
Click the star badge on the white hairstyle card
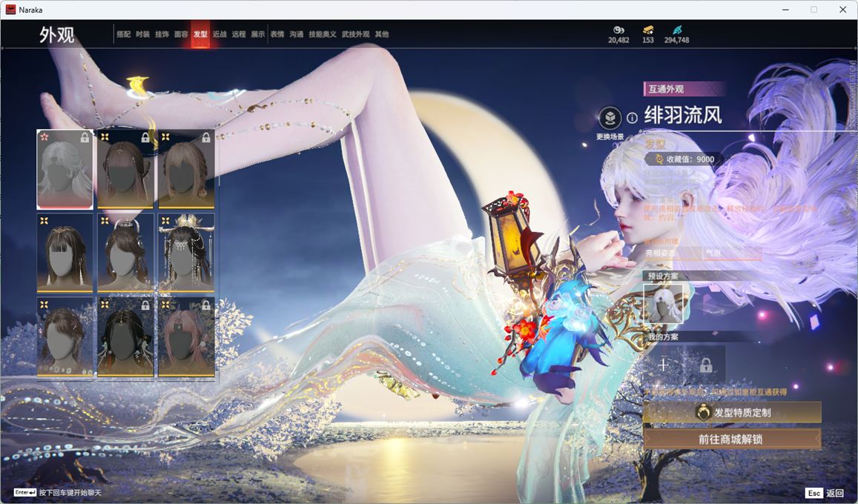(44, 136)
